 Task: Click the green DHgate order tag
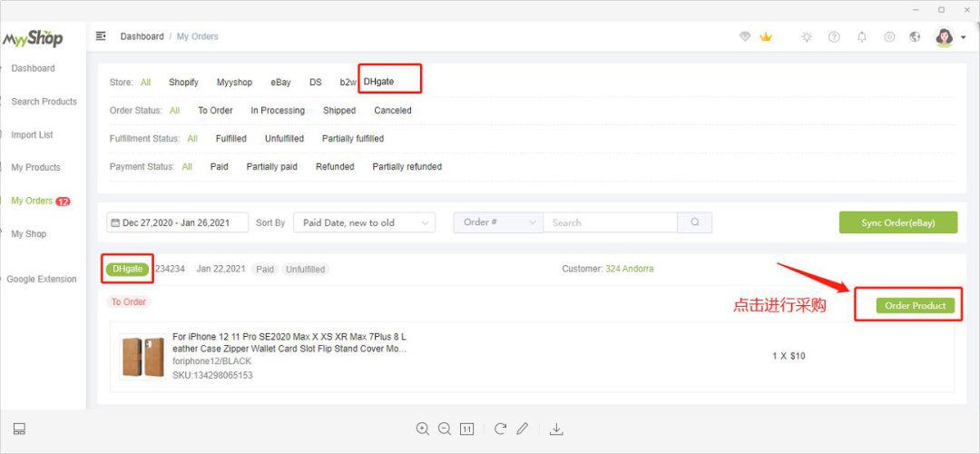128,269
